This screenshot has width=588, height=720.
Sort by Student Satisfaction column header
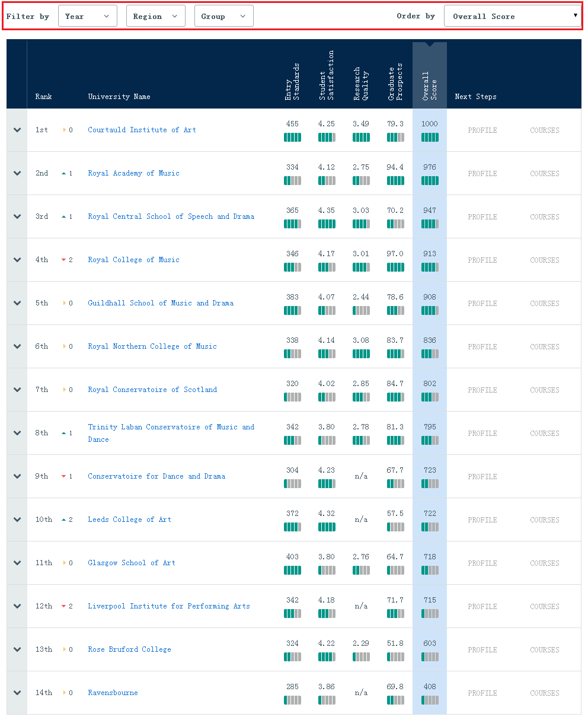tap(327, 75)
